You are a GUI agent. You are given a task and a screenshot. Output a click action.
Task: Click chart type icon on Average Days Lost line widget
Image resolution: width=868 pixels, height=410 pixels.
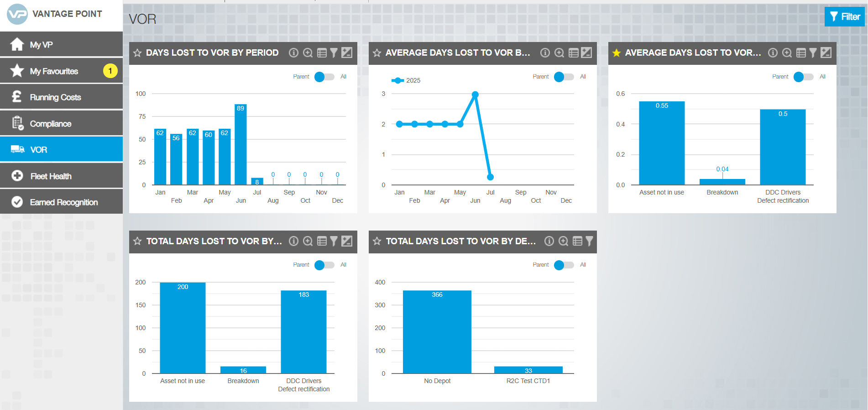(586, 53)
